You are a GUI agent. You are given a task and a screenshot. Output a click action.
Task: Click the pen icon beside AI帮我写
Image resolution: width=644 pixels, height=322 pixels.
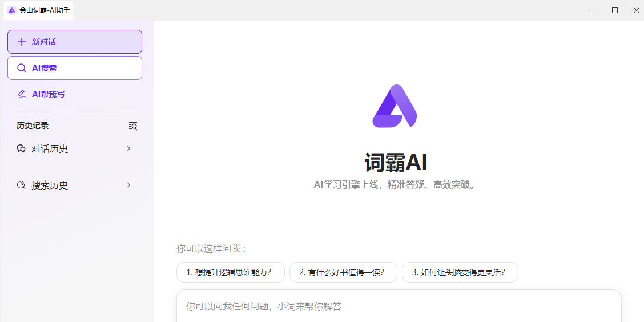[21, 94]
